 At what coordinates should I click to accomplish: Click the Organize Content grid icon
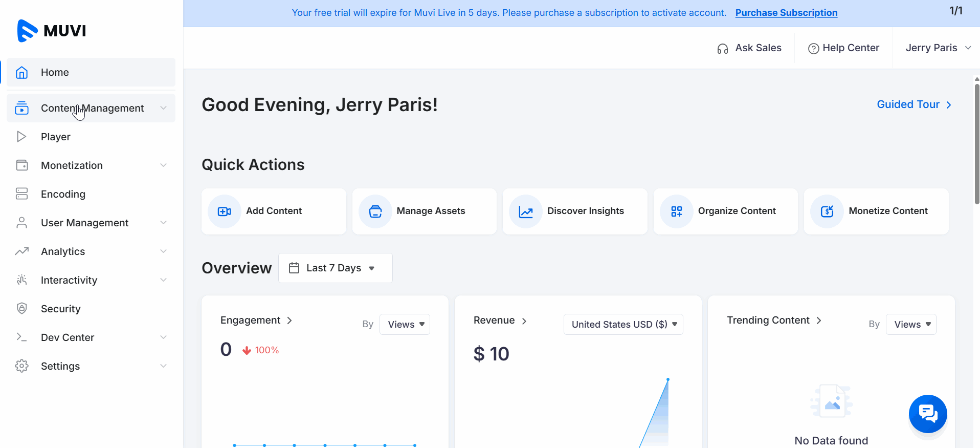(x=677, y=211)
